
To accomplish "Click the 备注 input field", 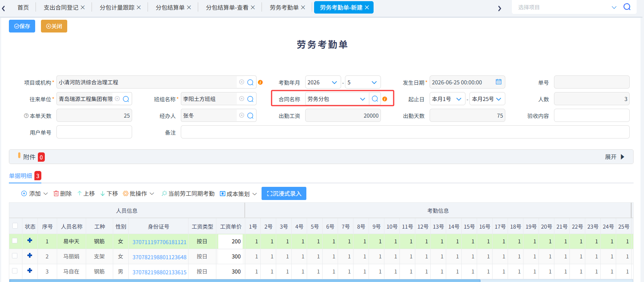I will click(405, 132).
